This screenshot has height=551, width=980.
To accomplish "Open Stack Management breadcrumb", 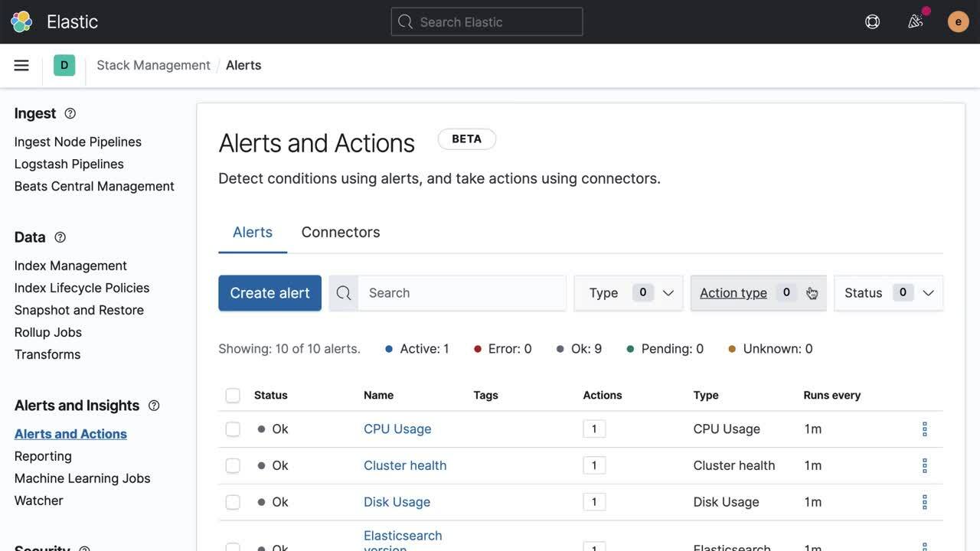I will [153, 65].
